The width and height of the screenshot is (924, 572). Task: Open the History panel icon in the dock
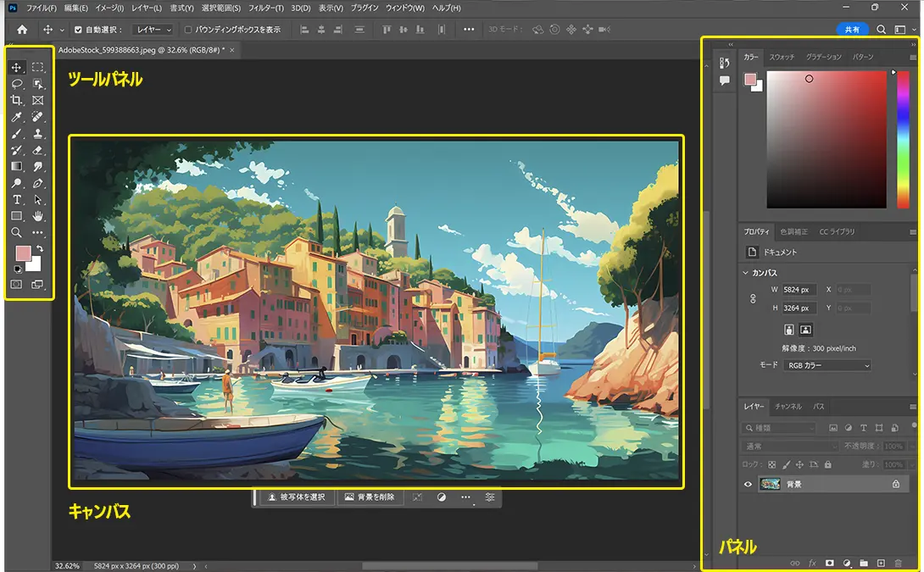coord(724,63)
